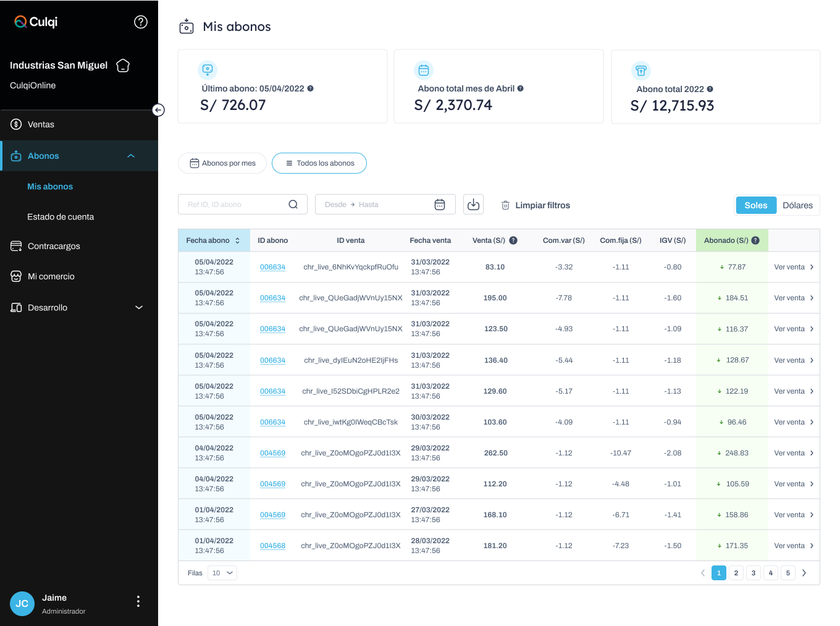
Task: Collapse the Abonos sidebar section
Action: [131, 156]
